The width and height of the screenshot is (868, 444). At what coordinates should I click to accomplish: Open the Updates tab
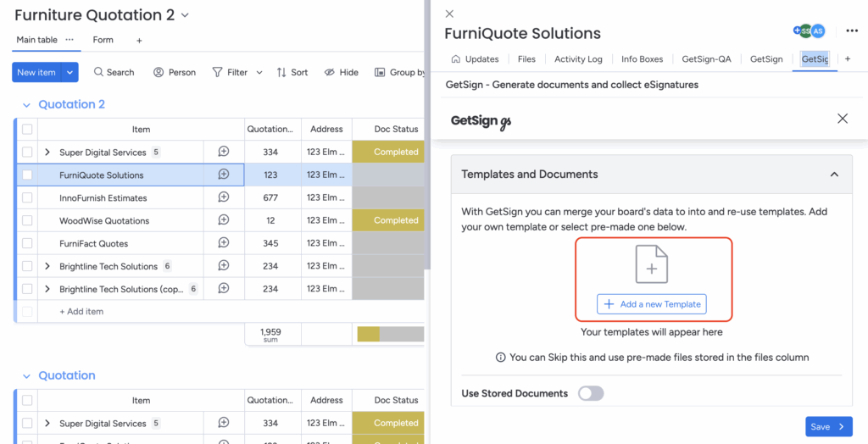[476, 58]
